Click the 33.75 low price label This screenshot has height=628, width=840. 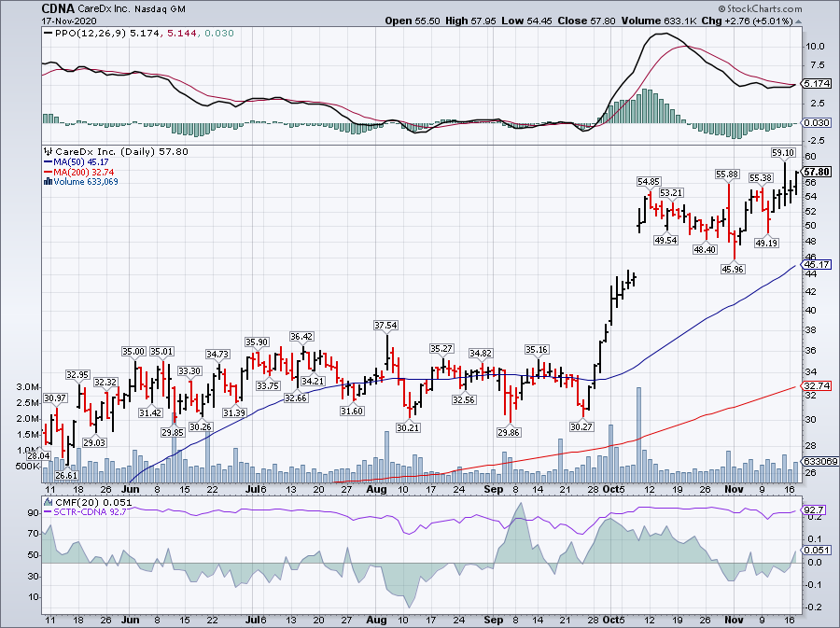(268, 385)
